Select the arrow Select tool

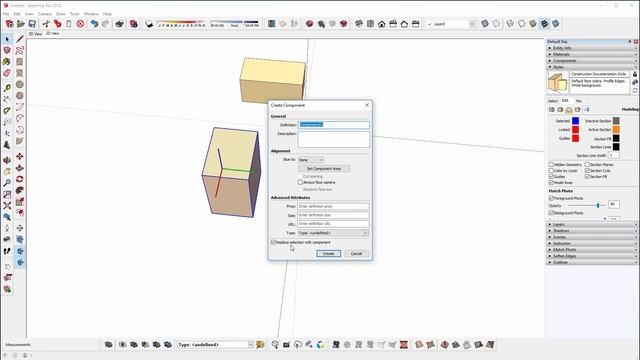pyautogui.click(x=7, y=39)
